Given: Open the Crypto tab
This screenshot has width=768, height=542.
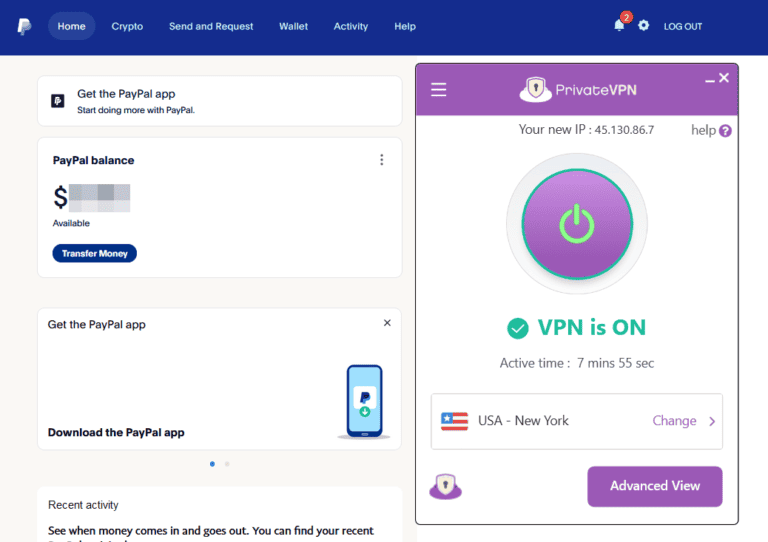Looking at the screenshot, I should click(127, 26).
